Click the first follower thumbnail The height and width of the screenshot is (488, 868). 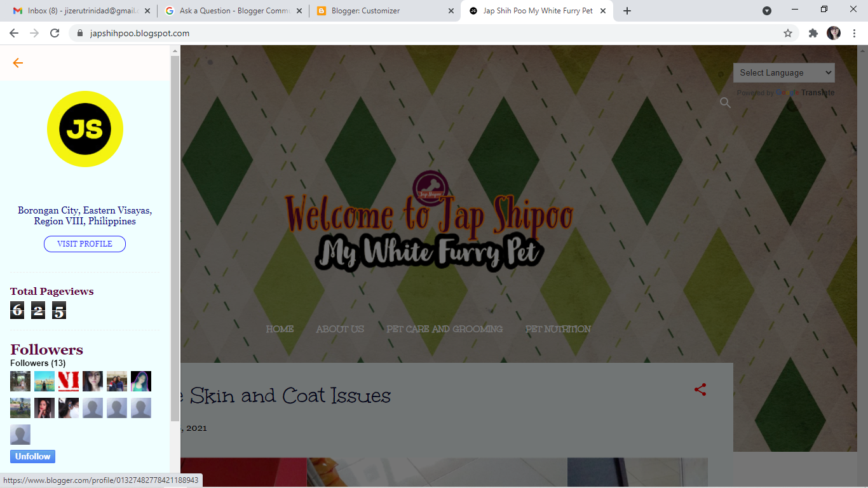(20, 381)
